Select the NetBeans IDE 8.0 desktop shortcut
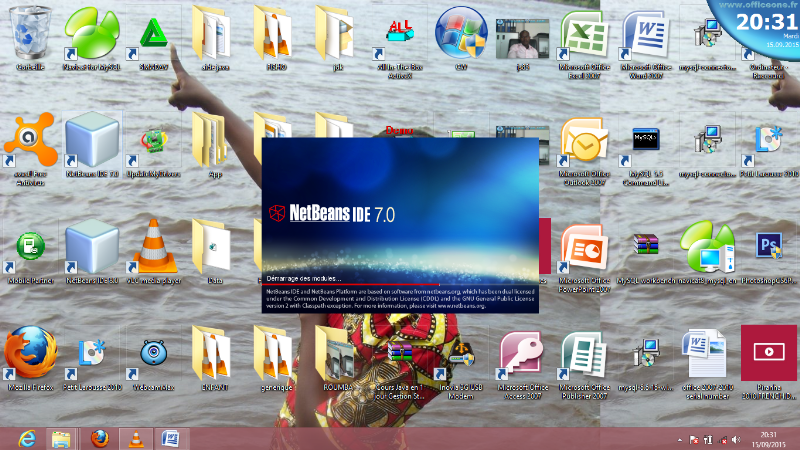 [x=92, y=251]
